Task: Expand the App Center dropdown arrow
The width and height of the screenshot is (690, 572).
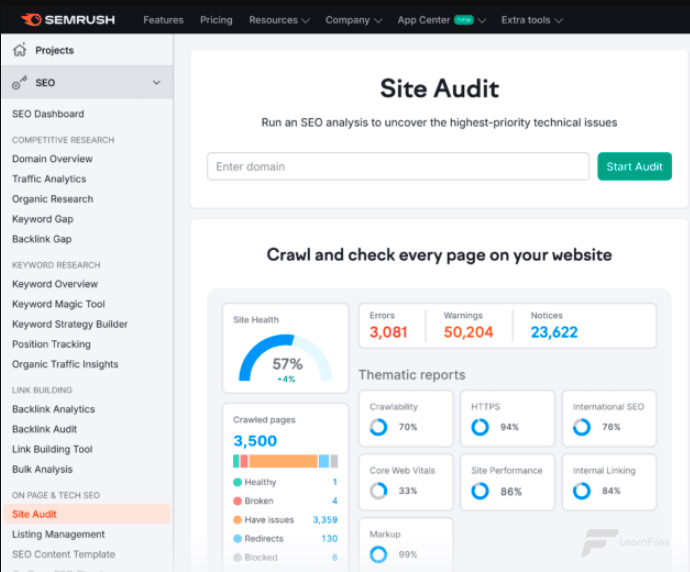Action: (x=482, y=21)
